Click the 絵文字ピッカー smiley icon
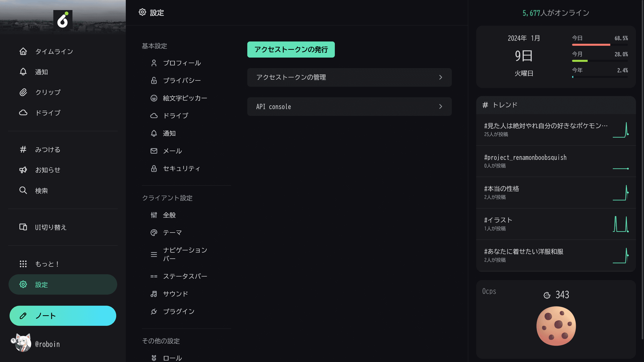This screenshot has width=644, height=362. (x=154, y=98)
